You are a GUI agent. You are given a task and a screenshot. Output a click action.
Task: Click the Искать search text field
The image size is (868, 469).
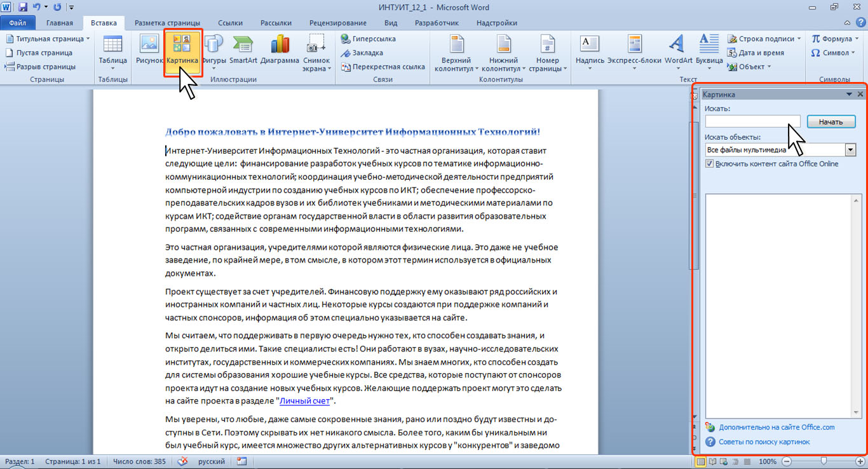click(x=753, y=121)
